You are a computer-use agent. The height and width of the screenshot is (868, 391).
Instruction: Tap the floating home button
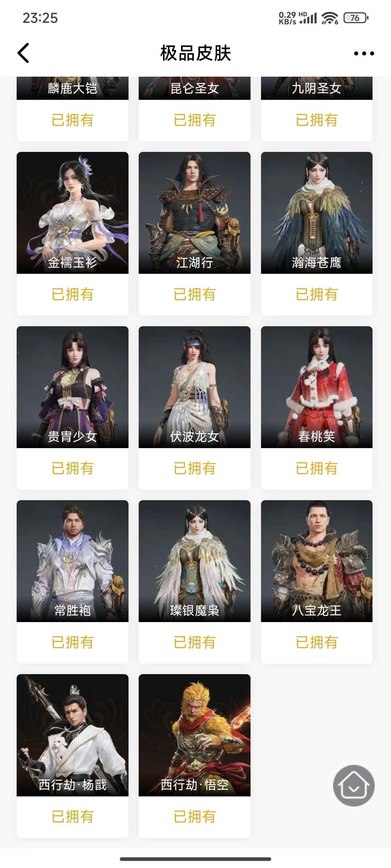(354, 786)
